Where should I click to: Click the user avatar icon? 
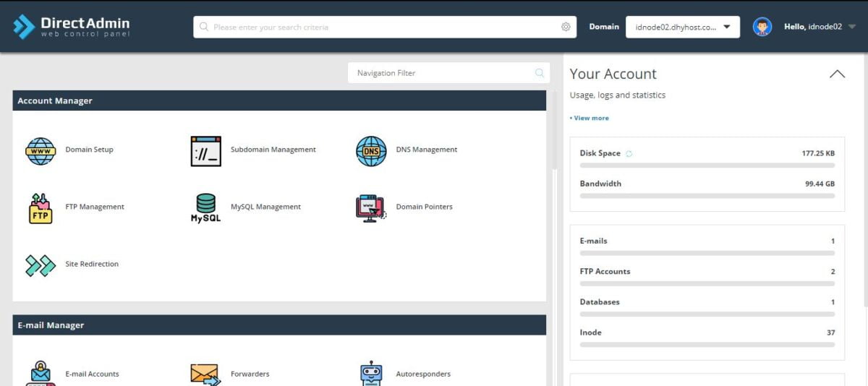(762, 27)
